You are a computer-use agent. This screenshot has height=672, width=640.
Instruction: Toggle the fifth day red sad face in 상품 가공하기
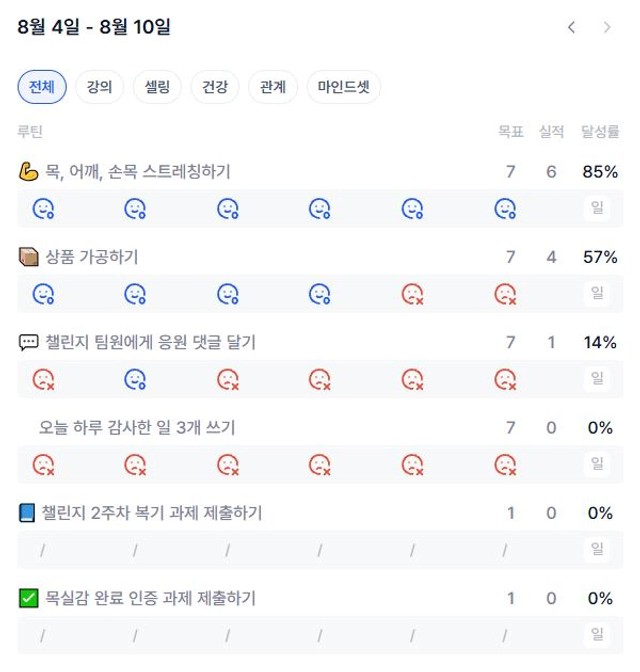412,294
